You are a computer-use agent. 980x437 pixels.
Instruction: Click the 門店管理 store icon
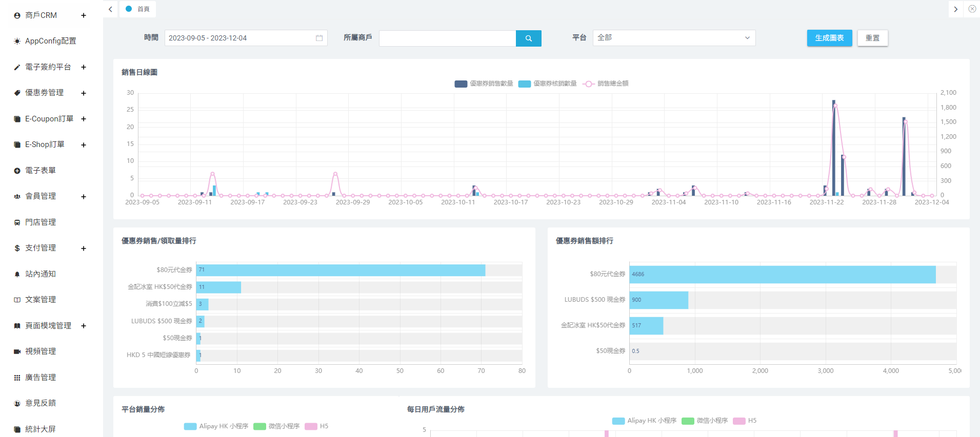click(x=17, y=222)
